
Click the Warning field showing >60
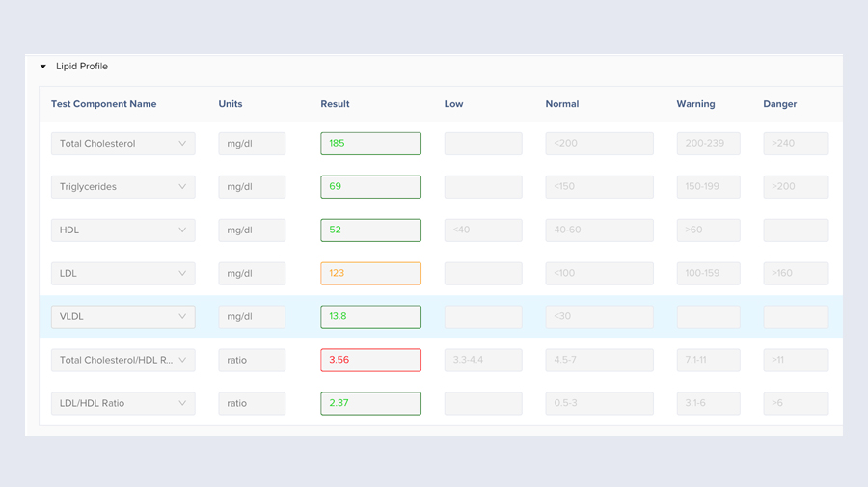tap(709, 230)
